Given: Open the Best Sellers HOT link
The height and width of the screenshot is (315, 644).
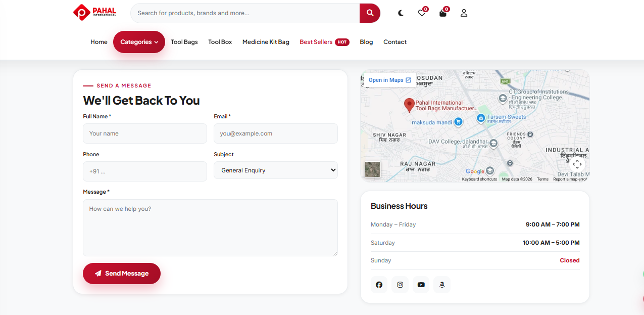Looking at the screenshot, I should pyautogui.click(x=324, y=42).
